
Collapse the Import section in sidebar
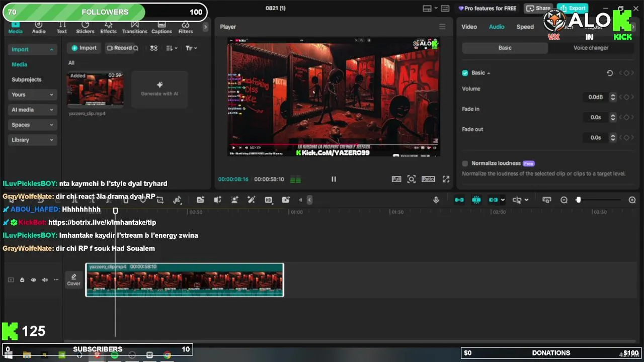[x=51, y=49]
